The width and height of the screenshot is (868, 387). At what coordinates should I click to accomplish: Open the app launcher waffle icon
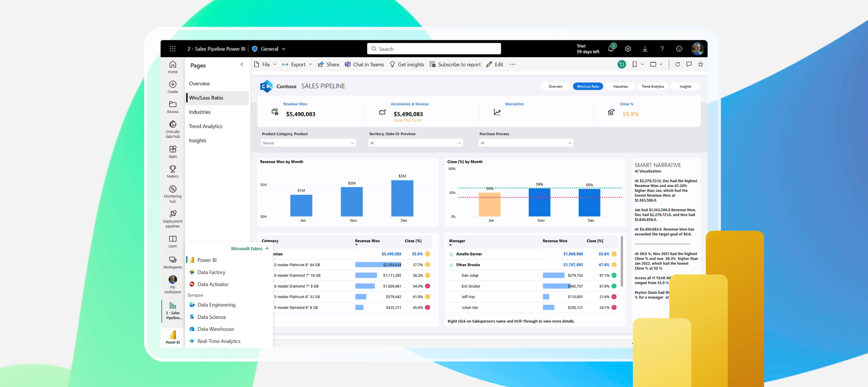(x=172, y=49)
